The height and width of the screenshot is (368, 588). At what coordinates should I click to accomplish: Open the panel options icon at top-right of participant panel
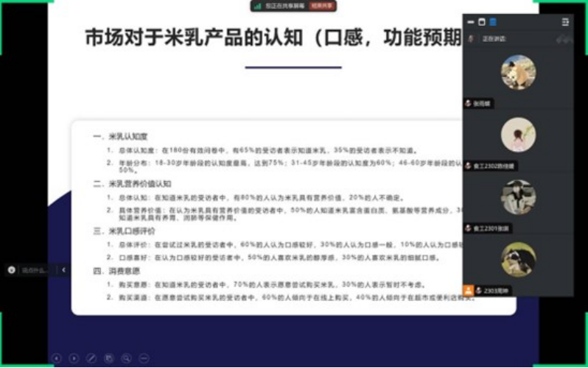[565, 22]
